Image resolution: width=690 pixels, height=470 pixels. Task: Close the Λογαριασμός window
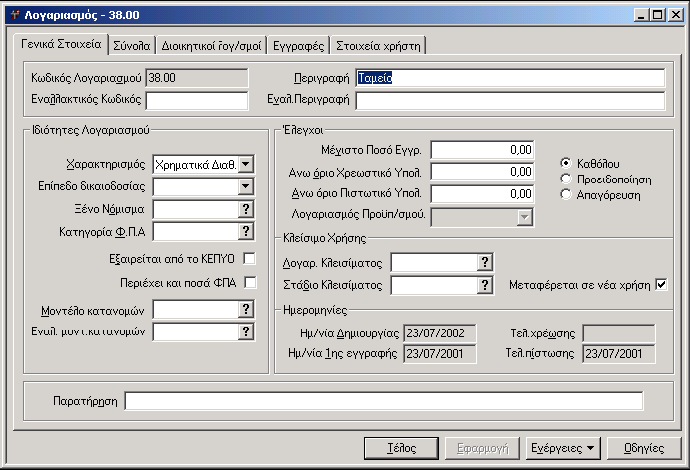[x=675, y=15]
